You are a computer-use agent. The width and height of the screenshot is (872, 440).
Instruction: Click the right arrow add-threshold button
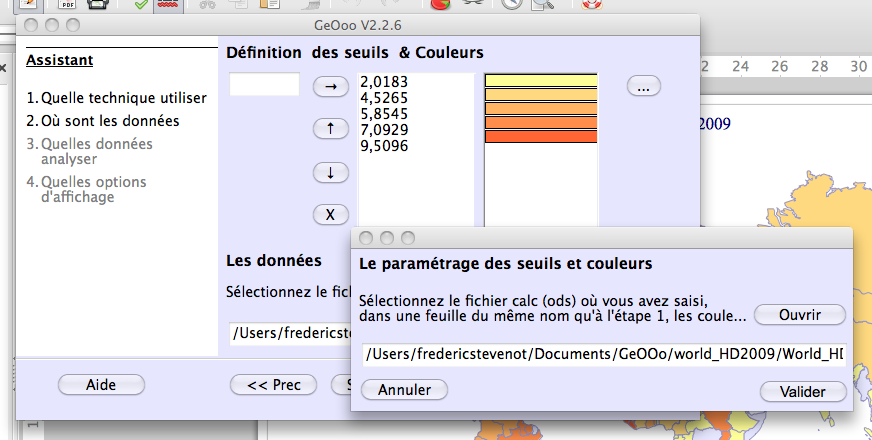pyautogui.click(x=331, y=86)
